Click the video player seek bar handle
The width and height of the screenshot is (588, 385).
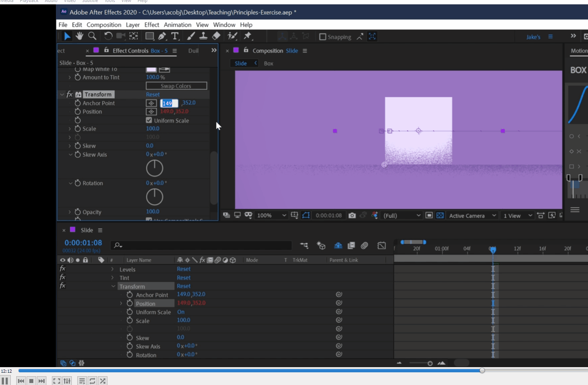tap(482, 370)
